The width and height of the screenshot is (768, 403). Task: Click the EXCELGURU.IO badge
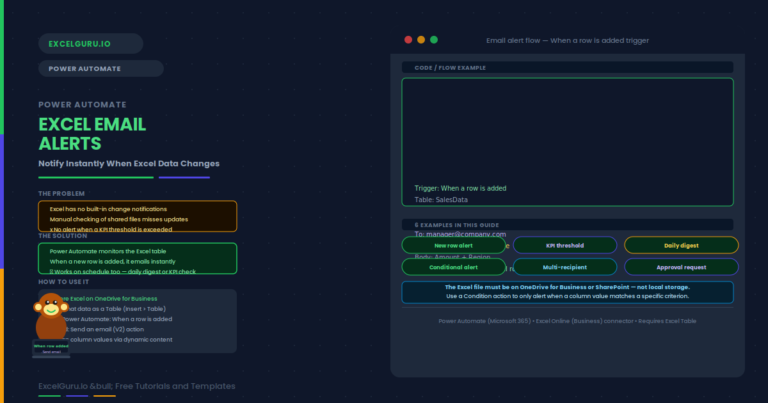(x=91, y=44)
